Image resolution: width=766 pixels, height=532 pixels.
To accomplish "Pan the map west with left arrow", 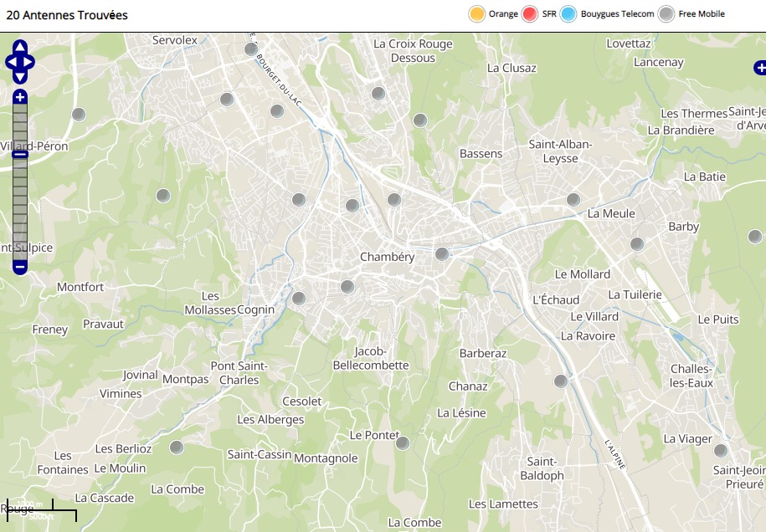I will click(x=11, y=62).
